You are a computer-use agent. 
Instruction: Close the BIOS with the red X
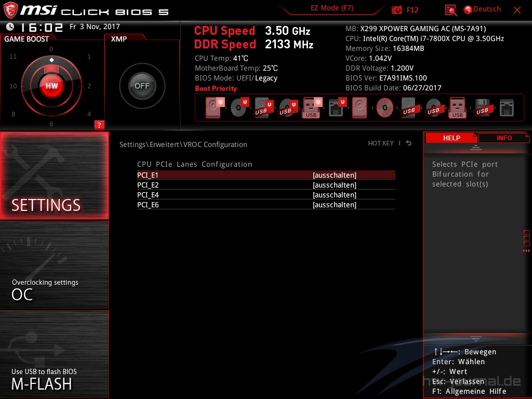[517, 10]
